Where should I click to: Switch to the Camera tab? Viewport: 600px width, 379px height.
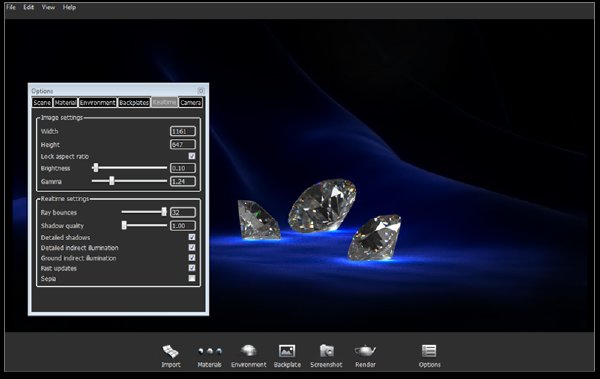191,103
